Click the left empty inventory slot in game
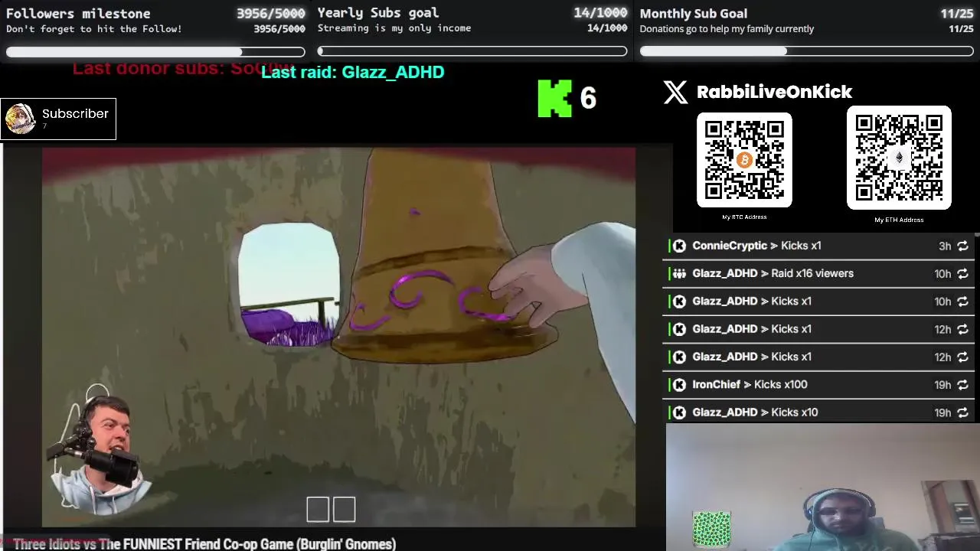Image resolution: width=980 pixels, height=551 pixels. [x=318, y=510]
